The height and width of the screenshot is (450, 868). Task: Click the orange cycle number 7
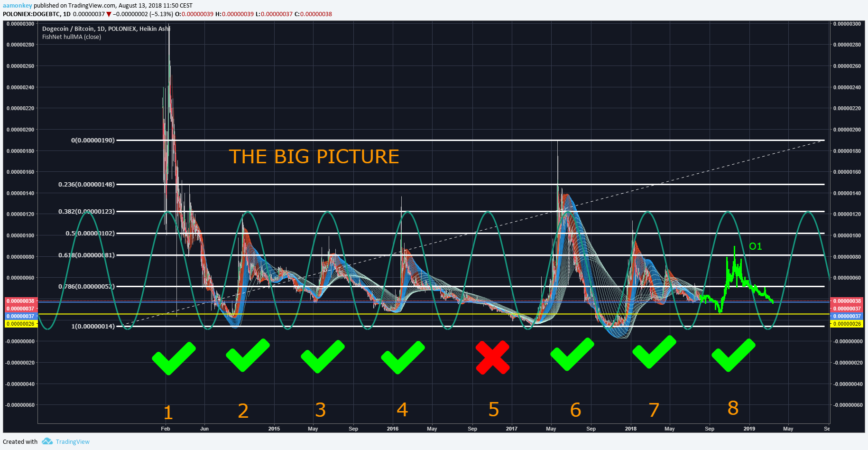654,410
